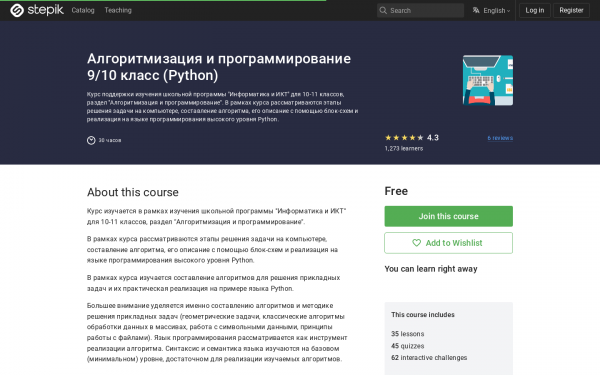Click '62 interactive challenges' entry
This screenshot has height=375, width=600.
(429, 358)
